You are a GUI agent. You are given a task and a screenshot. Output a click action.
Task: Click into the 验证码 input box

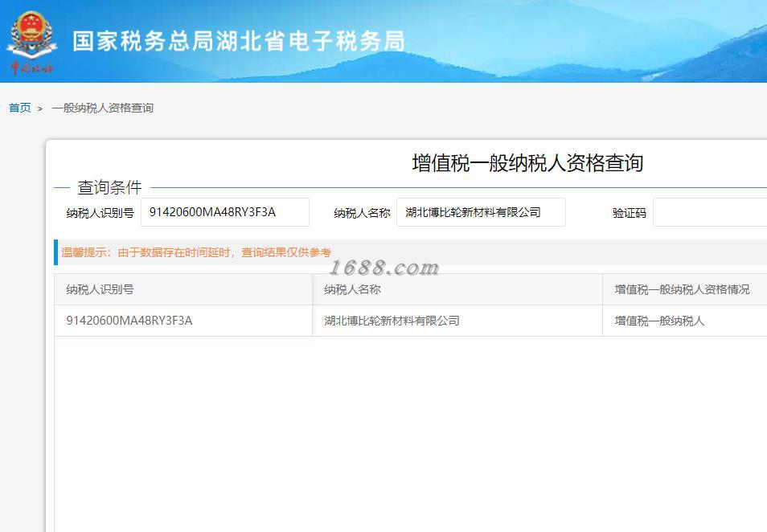710,212
